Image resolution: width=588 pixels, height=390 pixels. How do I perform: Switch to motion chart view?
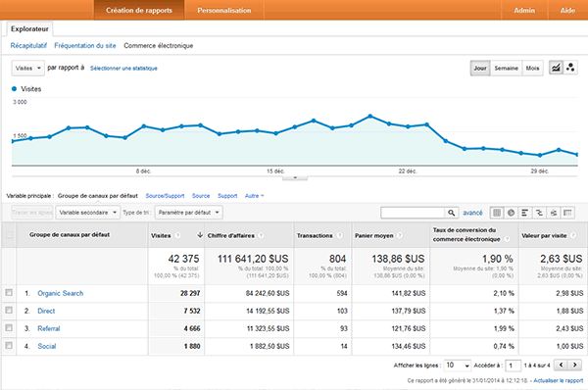click(570, 68)
